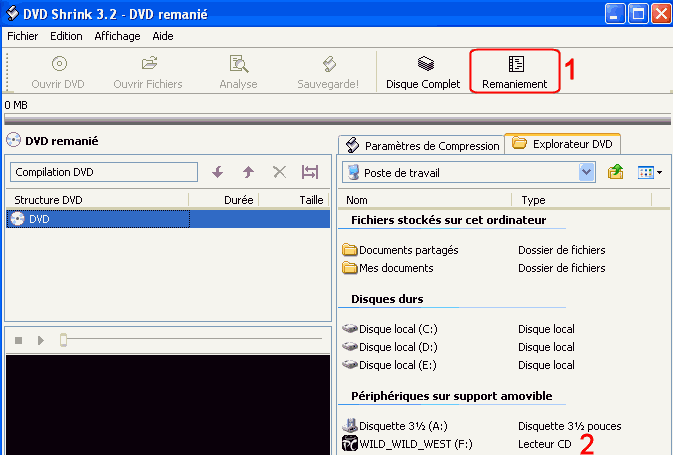Select the Explorateur DVD tab

coord(562,144)
